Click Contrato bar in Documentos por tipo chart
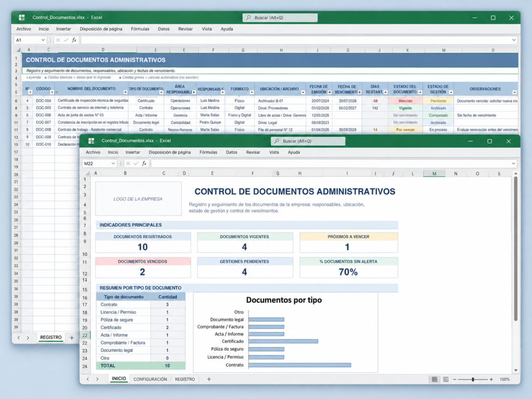 tap(300, 365)
